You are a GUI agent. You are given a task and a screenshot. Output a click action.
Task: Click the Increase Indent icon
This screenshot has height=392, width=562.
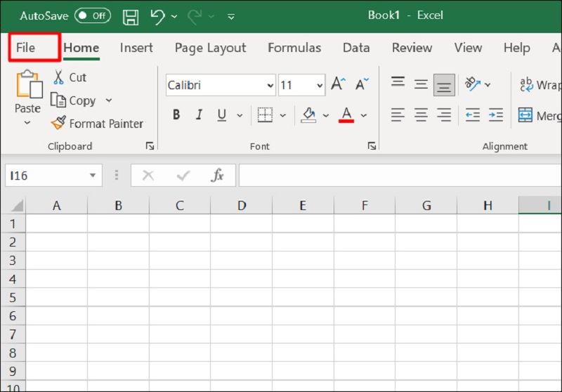496,115
